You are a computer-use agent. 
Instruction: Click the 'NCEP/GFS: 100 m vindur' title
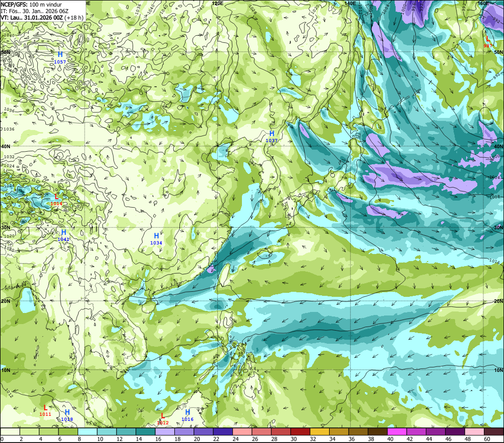pyautogui.click(x=31, y=5)
